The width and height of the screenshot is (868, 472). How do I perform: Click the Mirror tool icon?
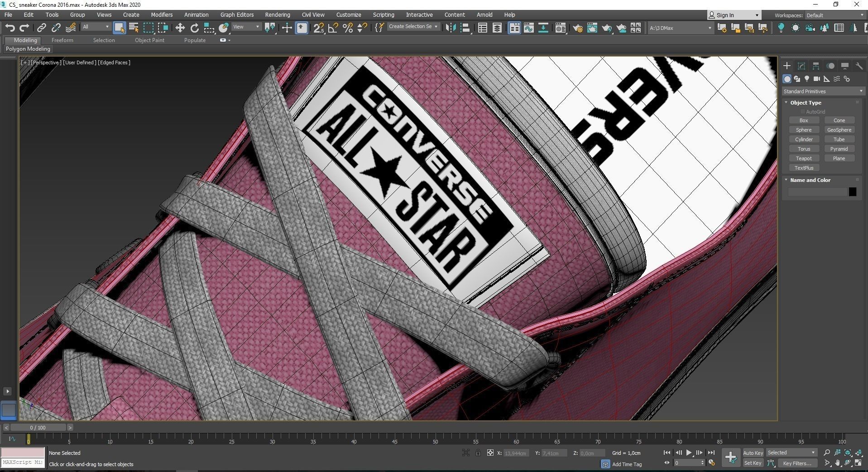point(450,28)
